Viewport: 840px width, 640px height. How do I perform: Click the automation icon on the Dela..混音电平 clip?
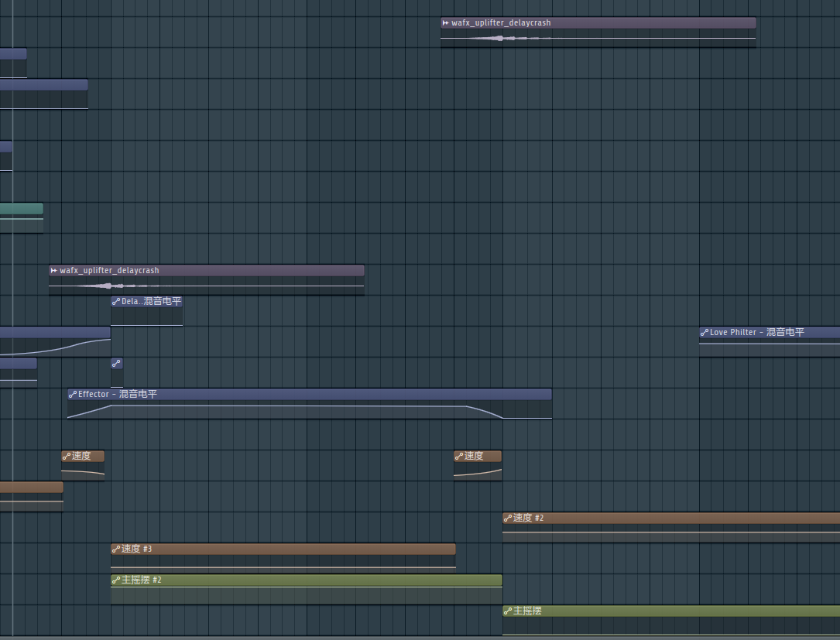pyautogui.click(x=115, y=302)
